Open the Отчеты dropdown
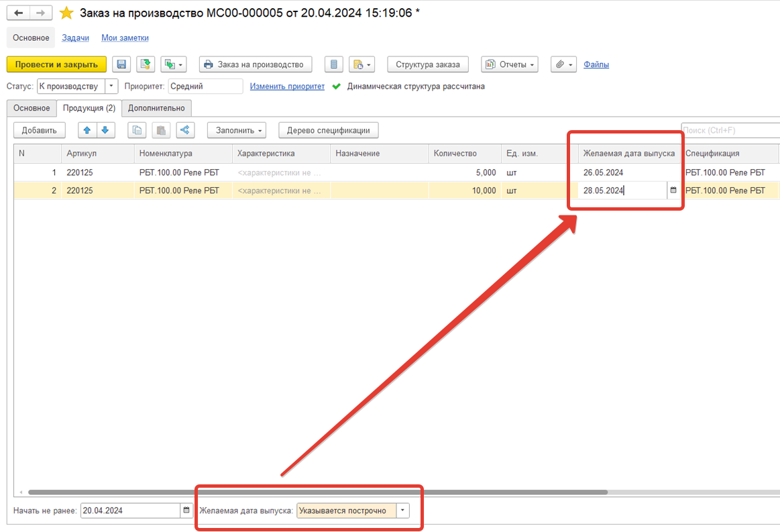Screen dimensions: 780x532 coord(510,64)
